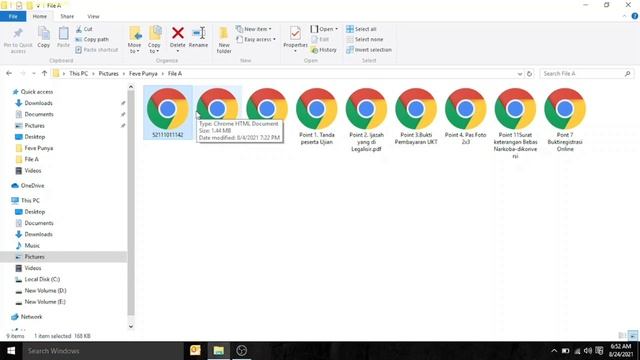The image size is (640, 360).
Task: Select the 52111011142 file
Action: [x=167, y=112]
